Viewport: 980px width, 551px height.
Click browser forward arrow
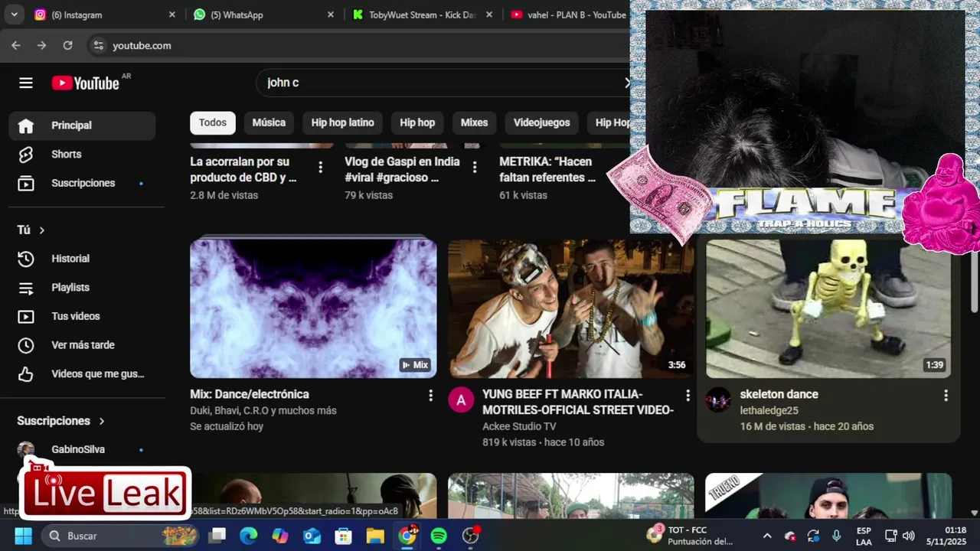tap(41, 45)
